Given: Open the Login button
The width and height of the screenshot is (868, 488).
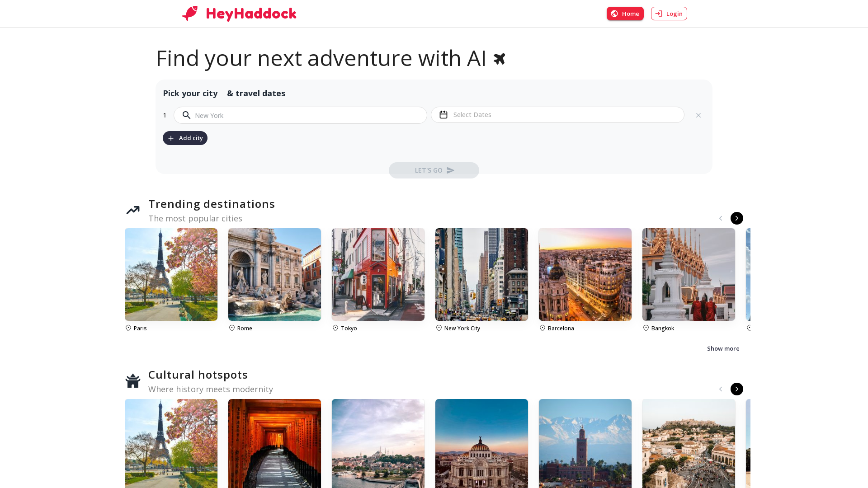Looking at the screenshot, I should click(669, 14).
